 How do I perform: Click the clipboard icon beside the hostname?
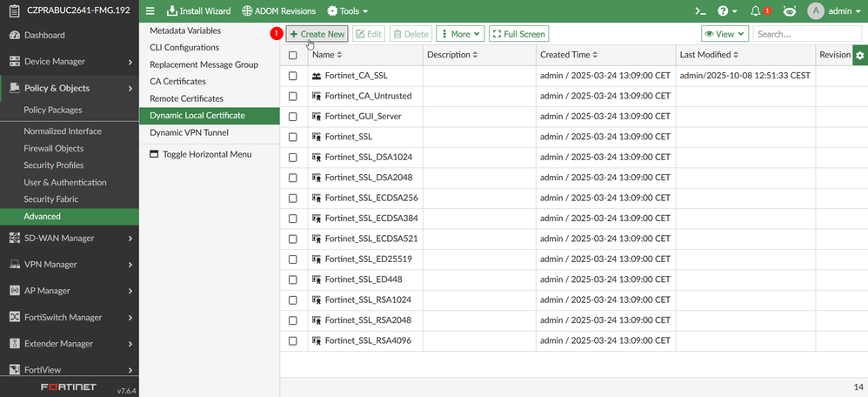pos(15,10)
